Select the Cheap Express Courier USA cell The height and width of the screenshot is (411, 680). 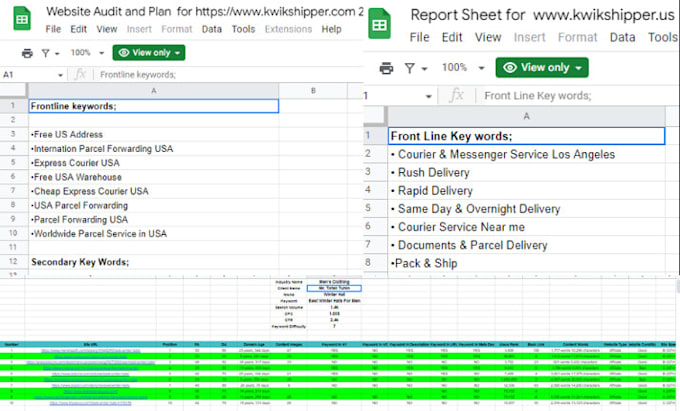coord(154,191)
